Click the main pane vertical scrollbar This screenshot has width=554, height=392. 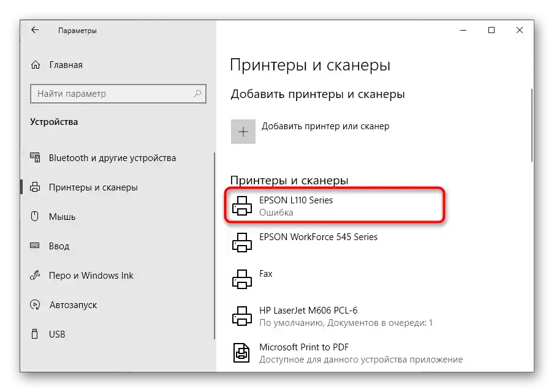coord(531,126)
